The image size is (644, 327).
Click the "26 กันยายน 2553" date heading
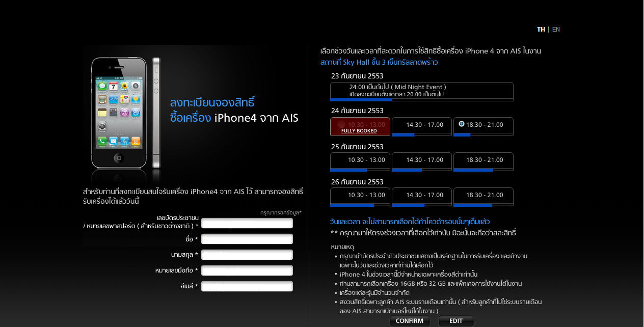(x=357, y=182)
